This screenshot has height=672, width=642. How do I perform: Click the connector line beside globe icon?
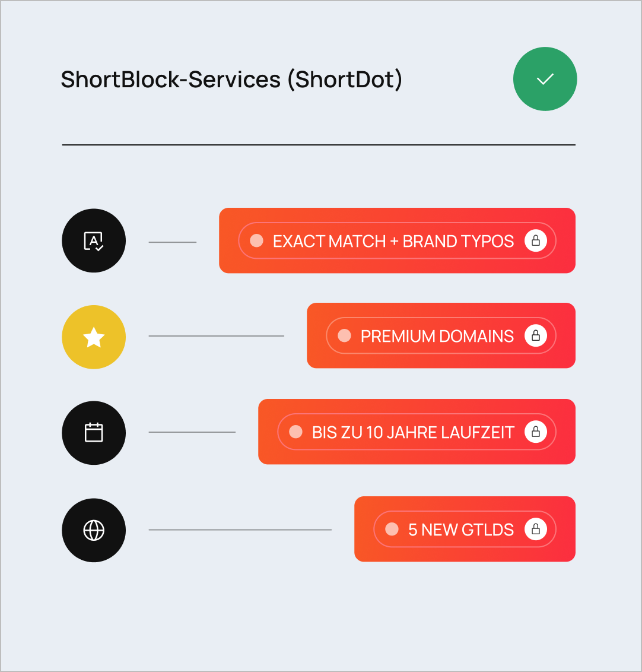pyautogui.click(x=240, y=530)
